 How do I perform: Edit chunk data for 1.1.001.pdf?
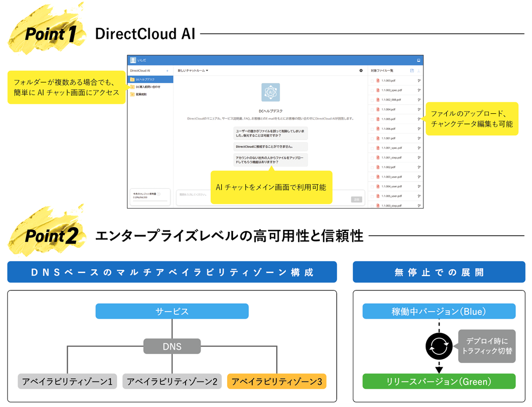click(x=419, y=138)
